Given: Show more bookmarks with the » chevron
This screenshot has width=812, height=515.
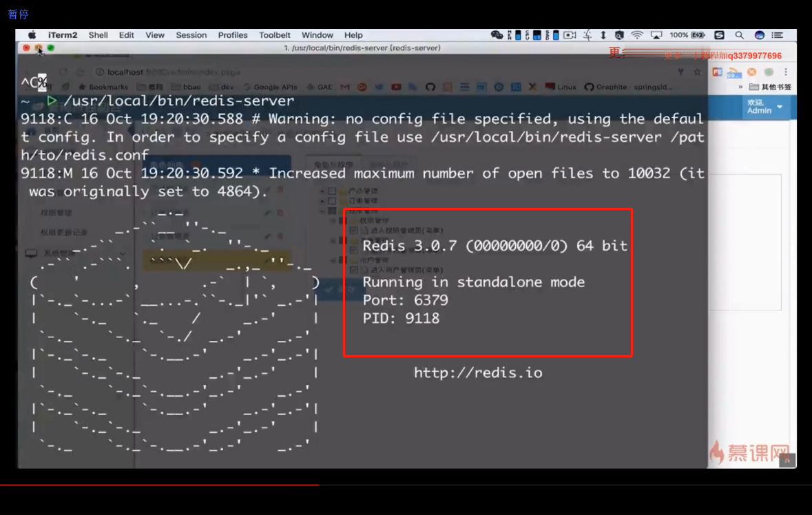Looking at the screenshot, I should point(740,87).
